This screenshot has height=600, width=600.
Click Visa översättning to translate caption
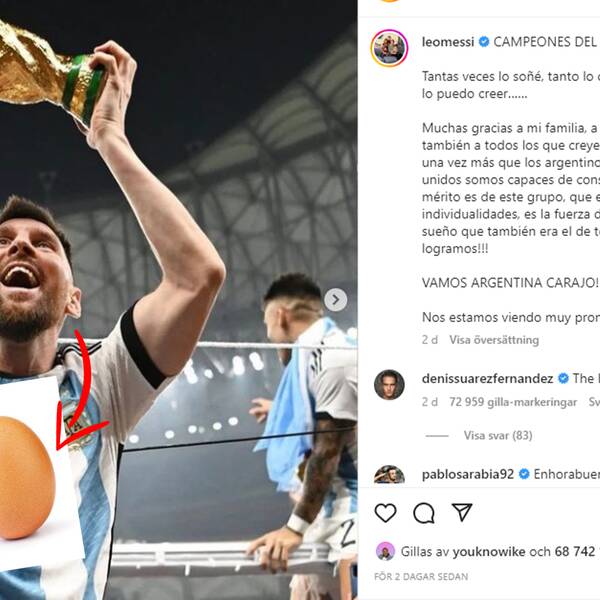[494, 340]
